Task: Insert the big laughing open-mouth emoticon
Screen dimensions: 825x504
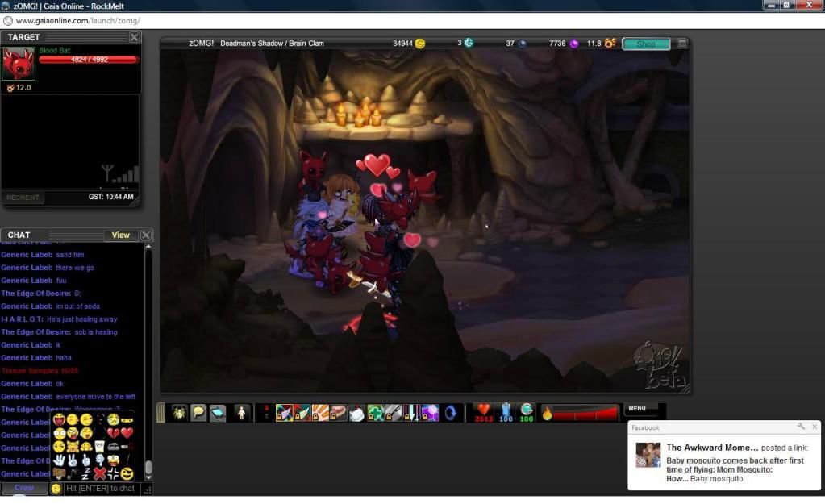Action: [60, 420]
